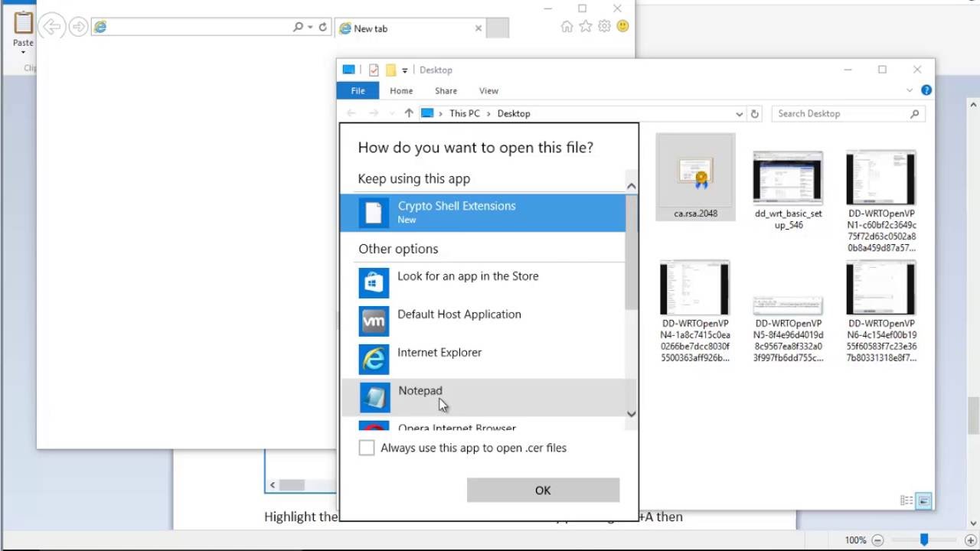
Task: Open Explorer Help icon
Action: click(926, 90)
